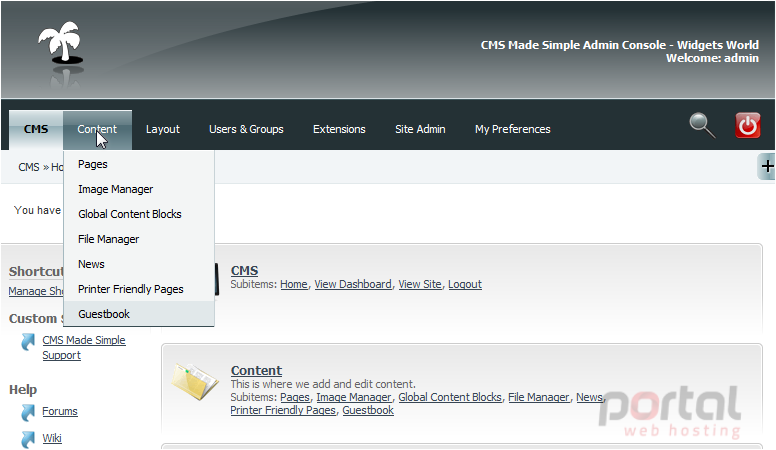
Task: Open CMS Made Simple Support link
Action: point(84,348)
